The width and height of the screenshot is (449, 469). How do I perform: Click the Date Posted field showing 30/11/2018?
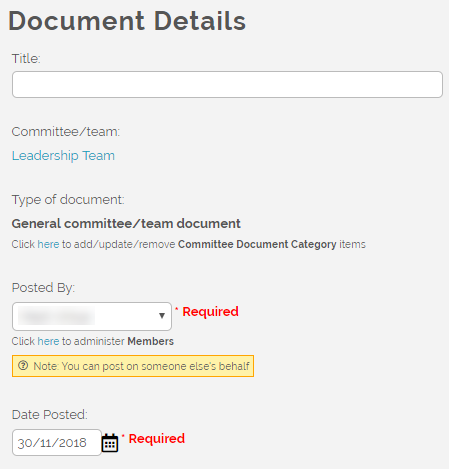[57, 443]
